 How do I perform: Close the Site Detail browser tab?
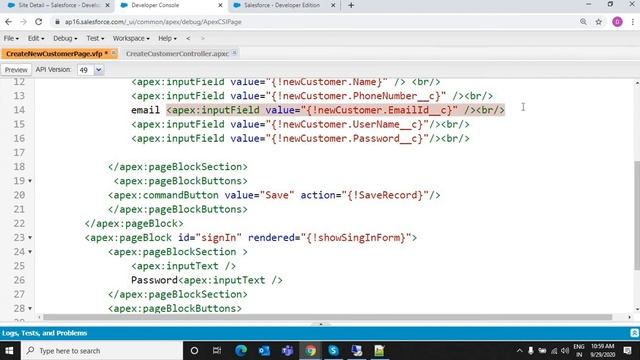[107, 5]
